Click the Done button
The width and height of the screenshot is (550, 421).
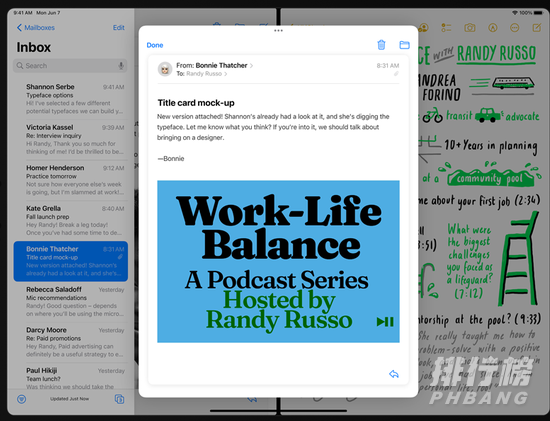155,45
